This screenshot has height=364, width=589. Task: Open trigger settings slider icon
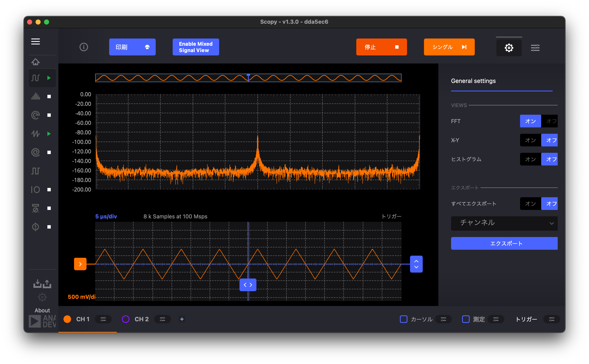[552, 319]
